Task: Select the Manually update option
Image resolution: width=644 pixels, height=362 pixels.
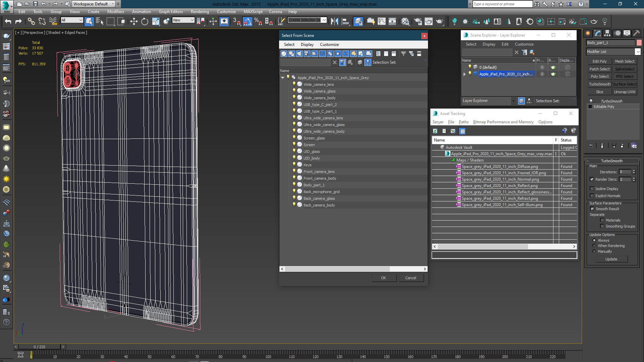Action: [594, 251]
